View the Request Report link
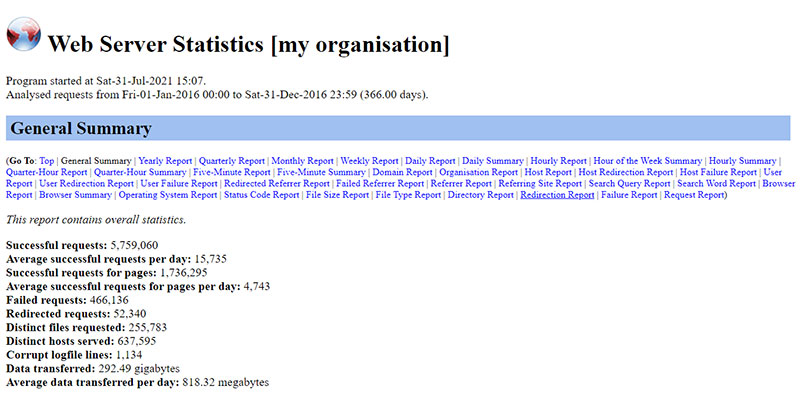800x396 pixels. coord(694,194)
